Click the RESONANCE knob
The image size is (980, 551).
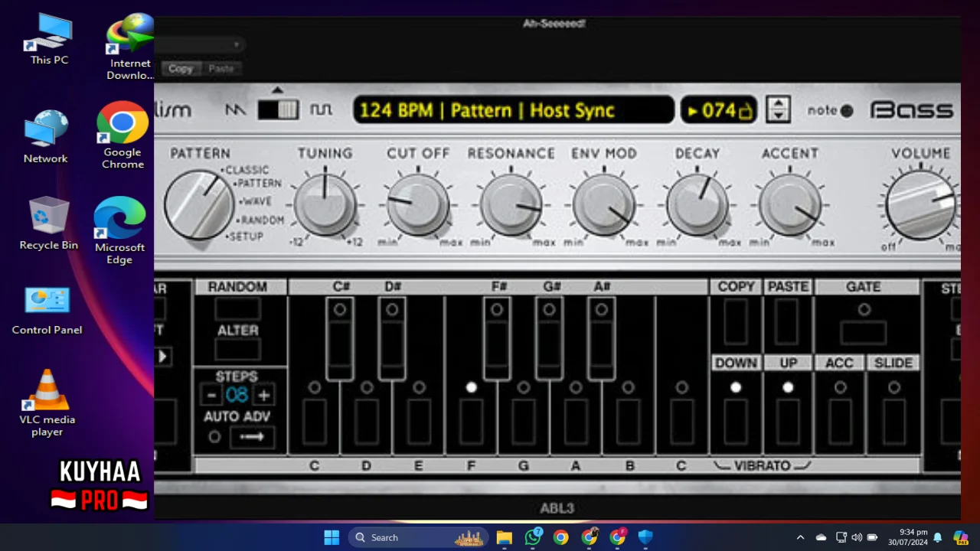(511, 204)
